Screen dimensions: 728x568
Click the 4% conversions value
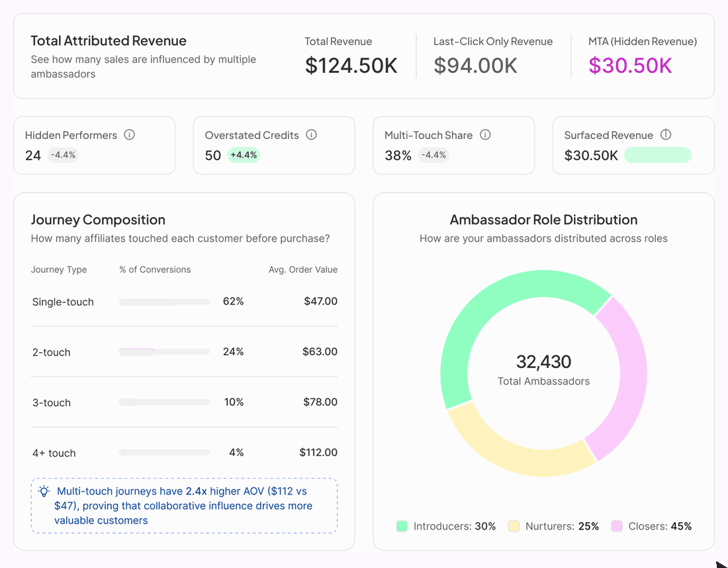[x=236, y=452]
